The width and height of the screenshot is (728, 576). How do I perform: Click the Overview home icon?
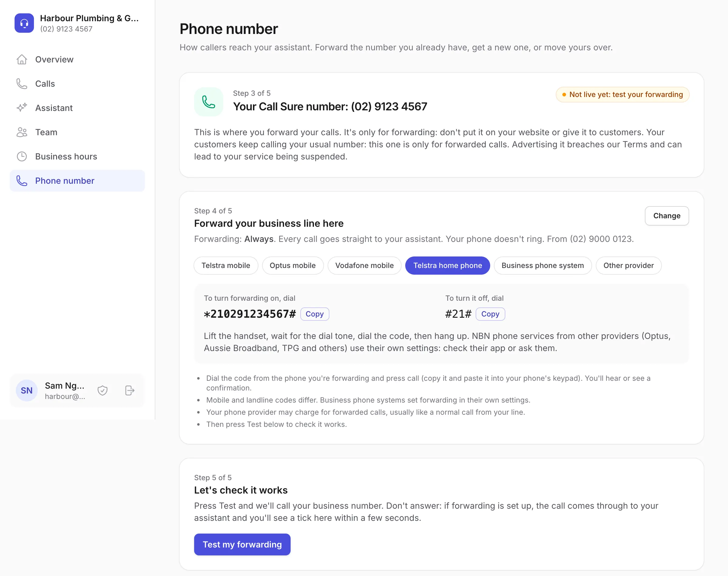point(22,59)
